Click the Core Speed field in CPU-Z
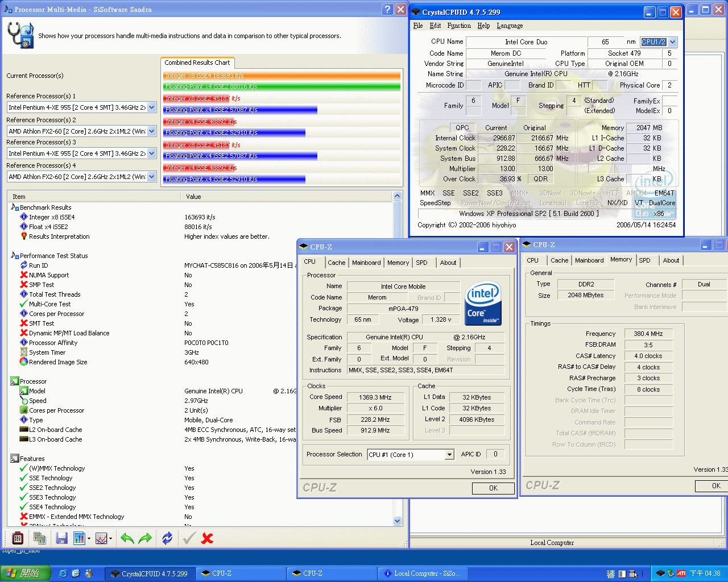This screenshot has width=728, height=582. [375, 397]
